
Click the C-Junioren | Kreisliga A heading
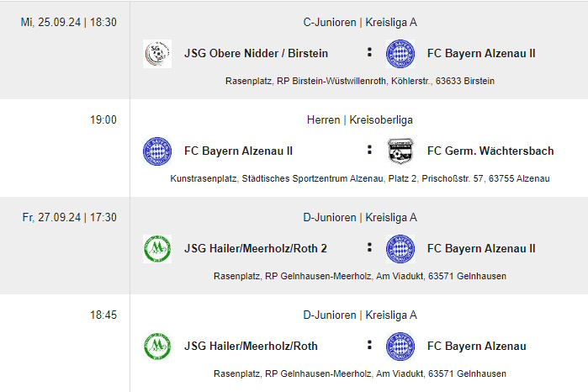[360, 23]
